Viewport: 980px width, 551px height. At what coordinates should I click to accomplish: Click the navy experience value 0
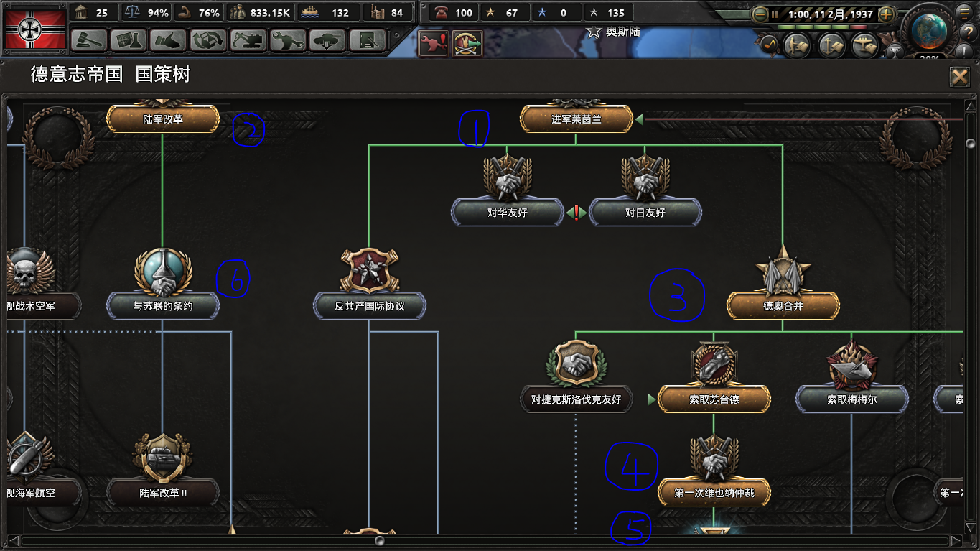(556, 12)
